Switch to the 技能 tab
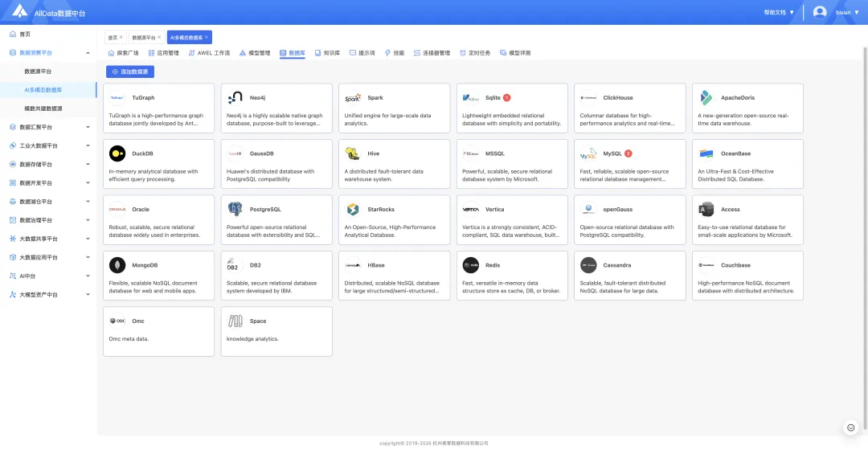 pos(394,53)
